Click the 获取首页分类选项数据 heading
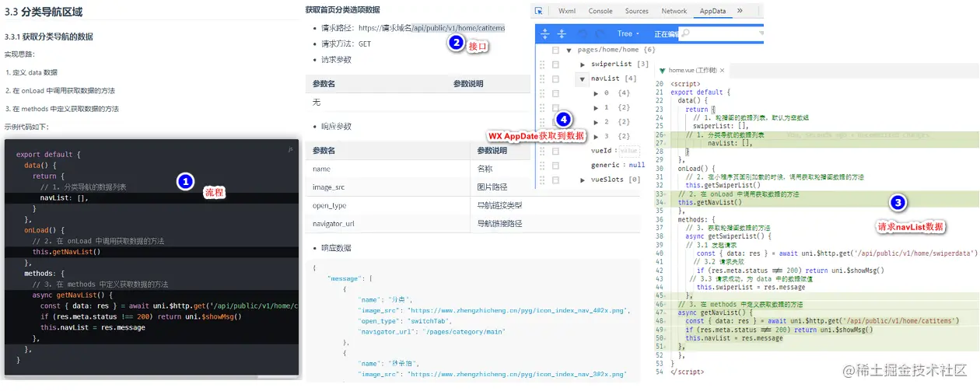The height and width of the screenshot is (391, 980). coord(342,9)
